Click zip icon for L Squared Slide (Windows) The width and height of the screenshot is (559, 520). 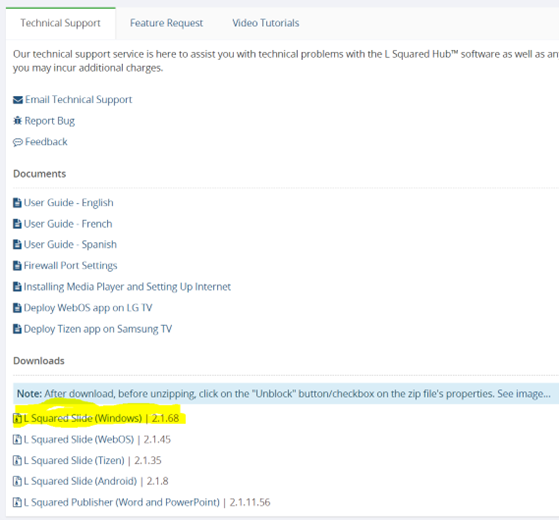tap(17, 418)
